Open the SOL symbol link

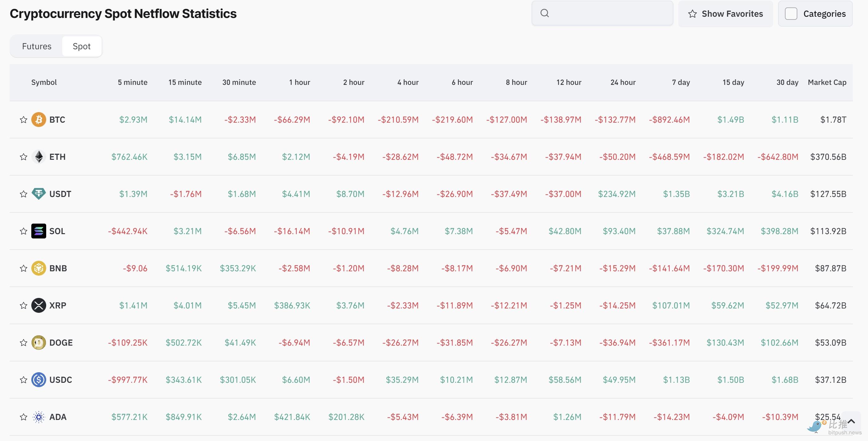(57, 231)
